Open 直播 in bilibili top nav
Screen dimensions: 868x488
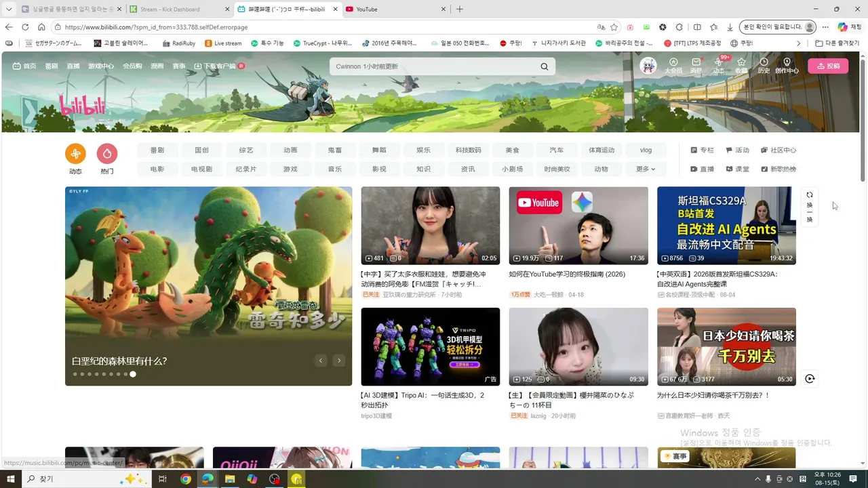point(73,66)
